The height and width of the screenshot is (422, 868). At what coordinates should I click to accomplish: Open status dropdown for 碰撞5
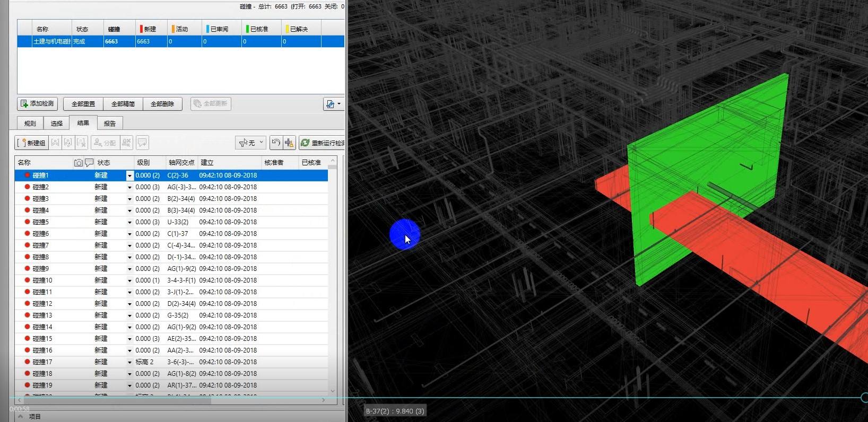coord(129,222)
